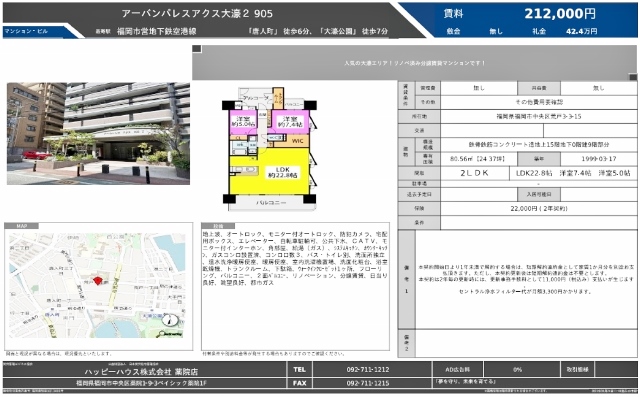Click the red location marker on map
Viewport: 640px width, 397px height.
click(97, 280)
